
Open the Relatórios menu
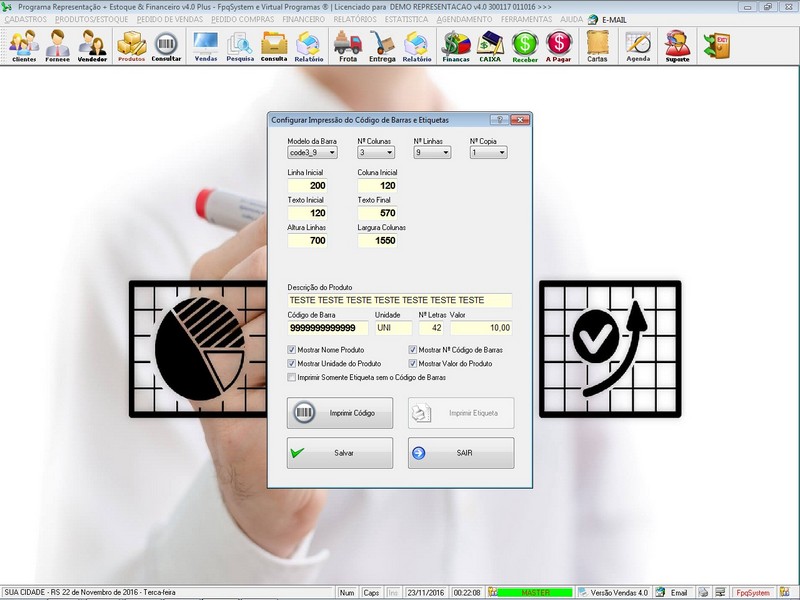[x=356, y=19]
